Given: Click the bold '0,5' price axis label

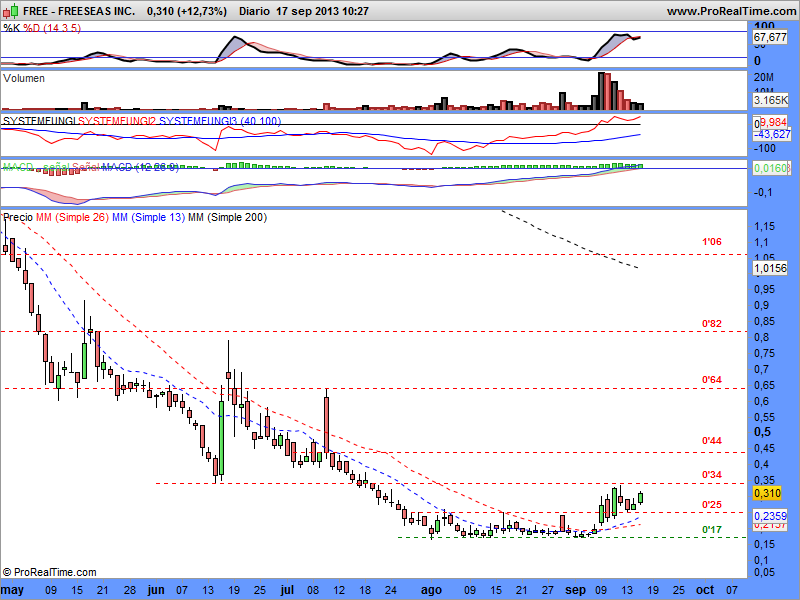Looking at the screenshot, I should pyautogui.click(x=762, y=432).
